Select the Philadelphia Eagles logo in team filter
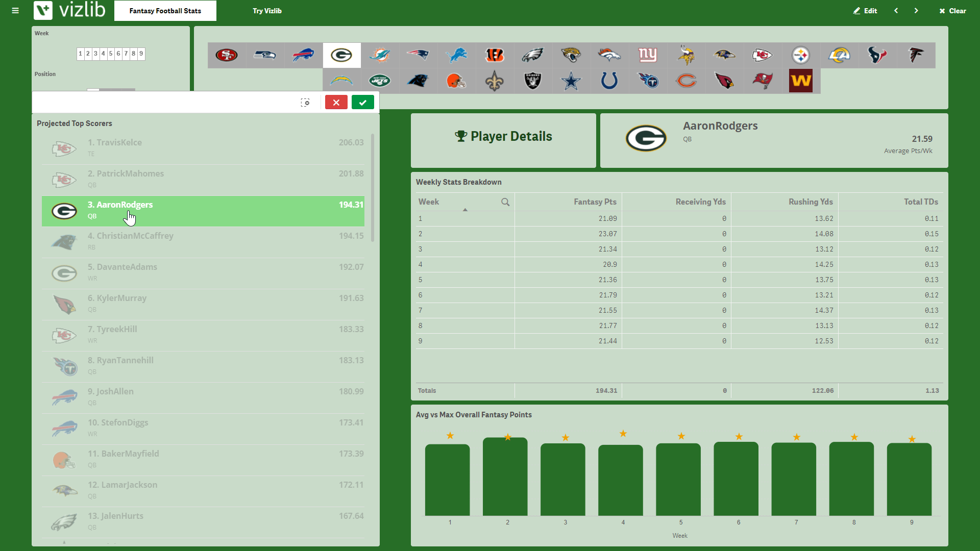980x551 pixels. pos(533,55)
